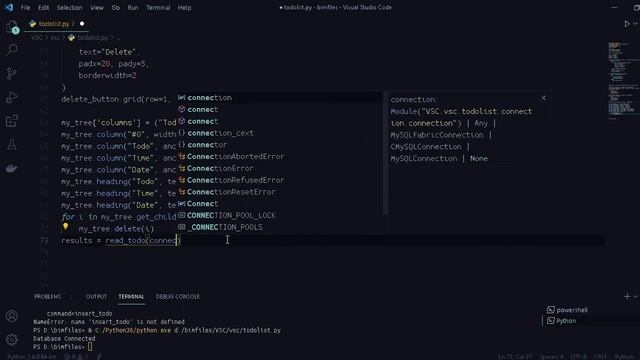Choose the 'connection' variable suggestion
This screenshot has width=640, height=360.
[279, 98]
